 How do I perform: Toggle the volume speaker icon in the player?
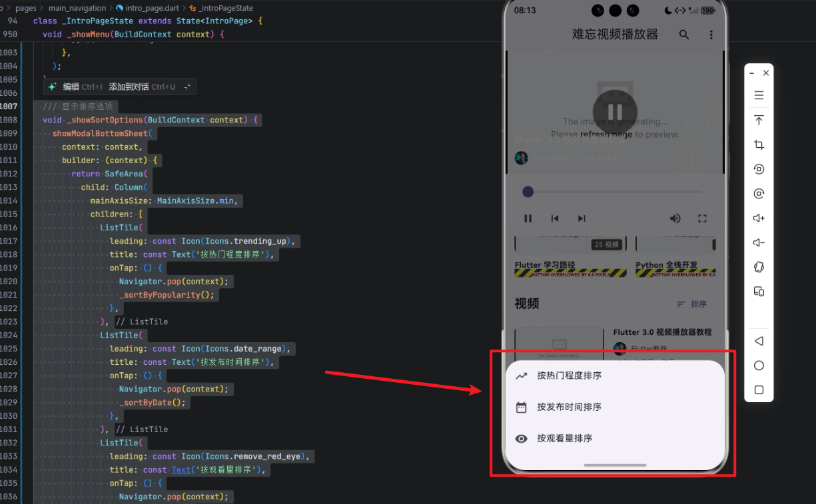pos(675,218)
